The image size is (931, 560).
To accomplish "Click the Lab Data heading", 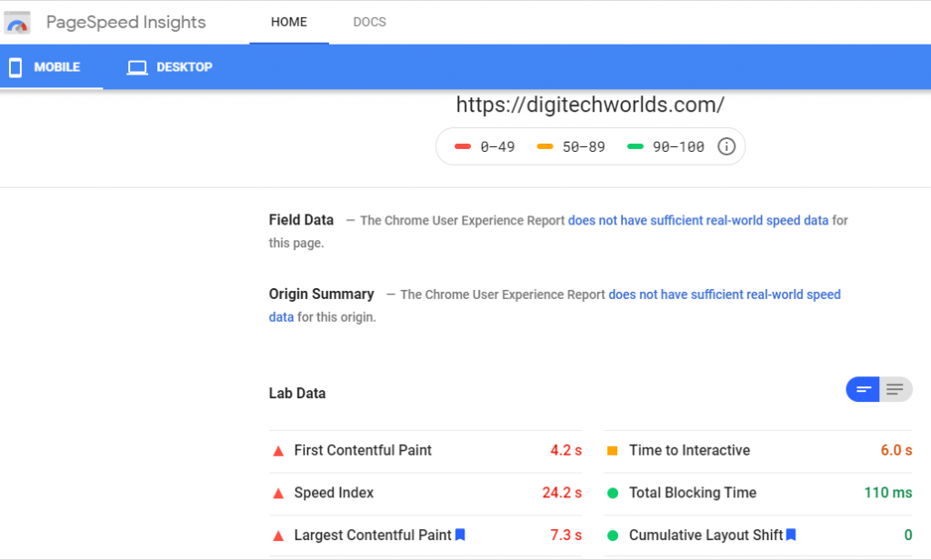I will 297,393.
